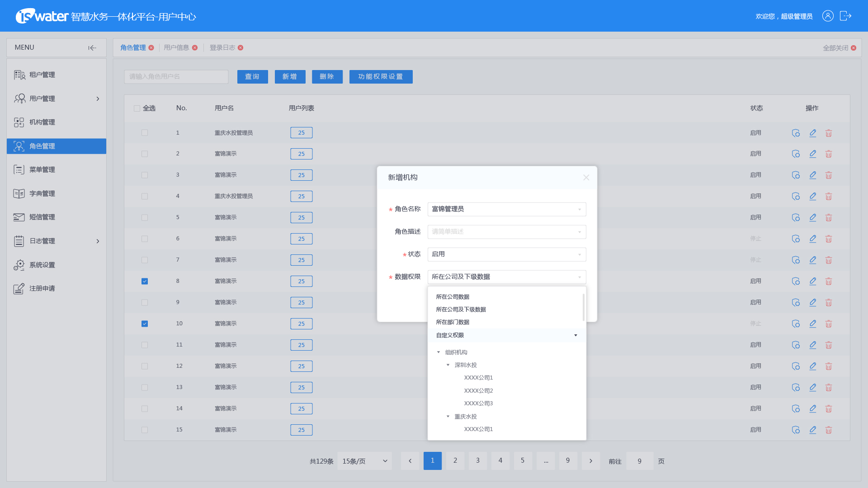Click row 14 edit pencil icon
This screenshot has width=868, height=488.
coord(812,409)
